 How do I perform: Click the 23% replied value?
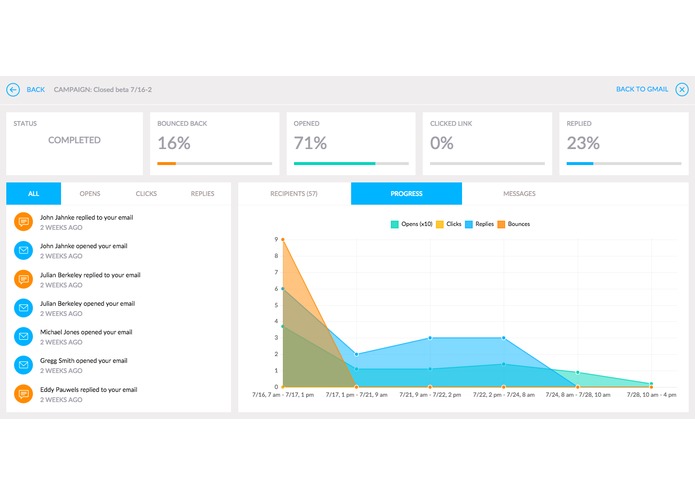click(583, 143)
